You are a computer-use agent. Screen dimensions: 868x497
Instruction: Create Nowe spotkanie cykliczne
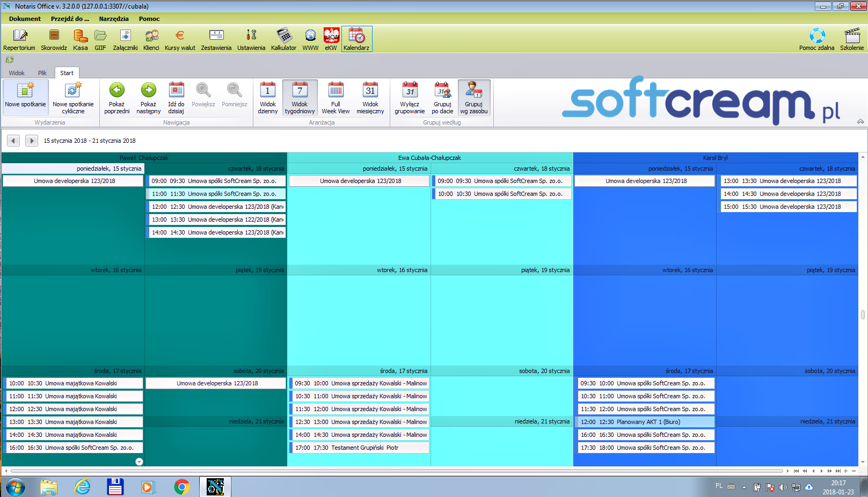[73, 98]
